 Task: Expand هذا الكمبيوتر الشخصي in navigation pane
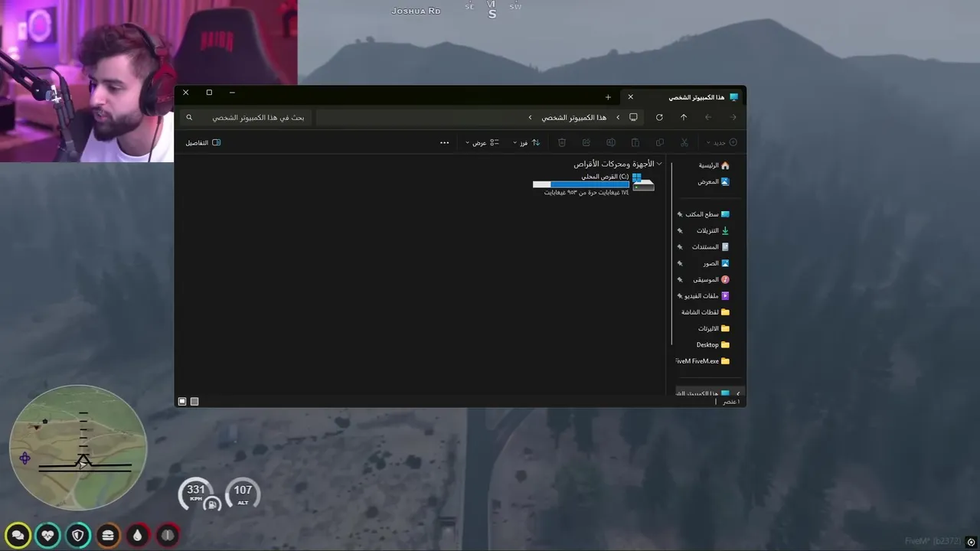tap(738, 393)
